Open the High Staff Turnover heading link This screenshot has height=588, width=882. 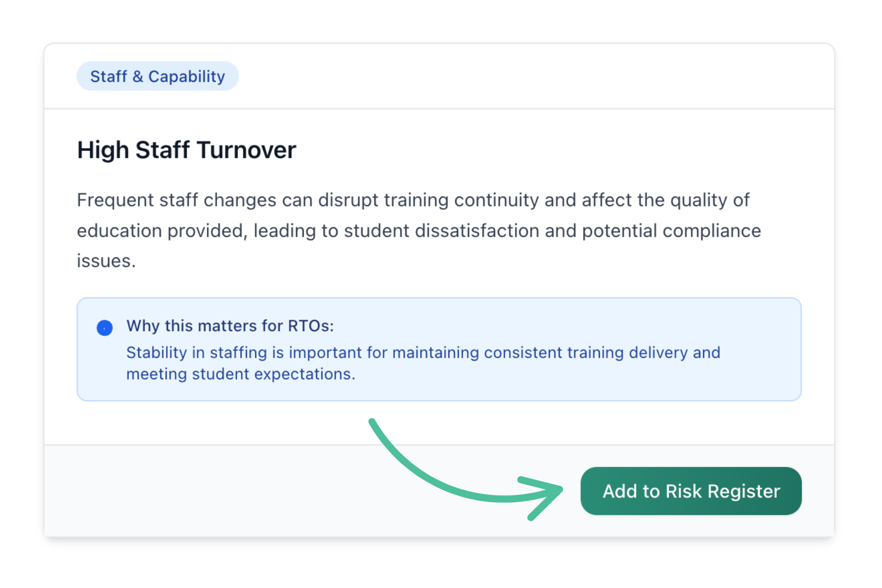coord(186,150)
